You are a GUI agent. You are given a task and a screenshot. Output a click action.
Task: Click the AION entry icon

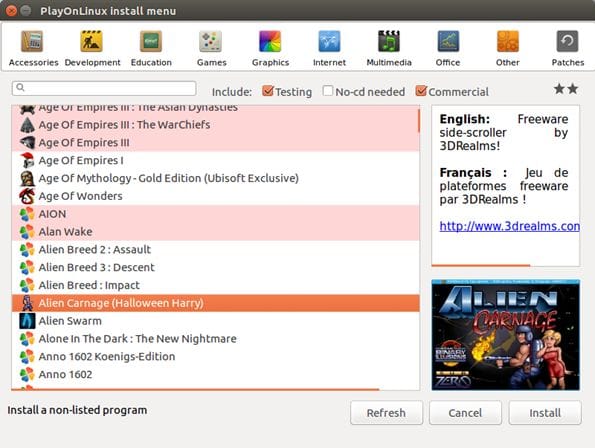27,214
